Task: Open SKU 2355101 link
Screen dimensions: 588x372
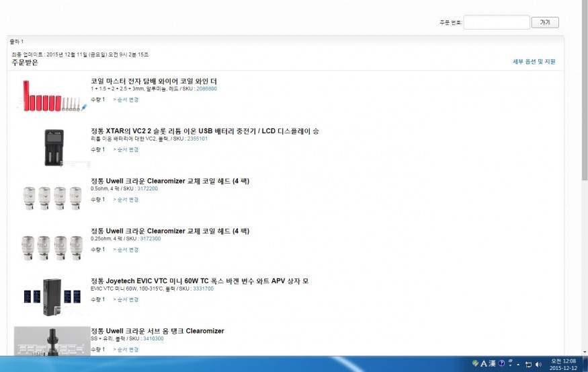Action: pyautogui.click(x=197, y=139)
